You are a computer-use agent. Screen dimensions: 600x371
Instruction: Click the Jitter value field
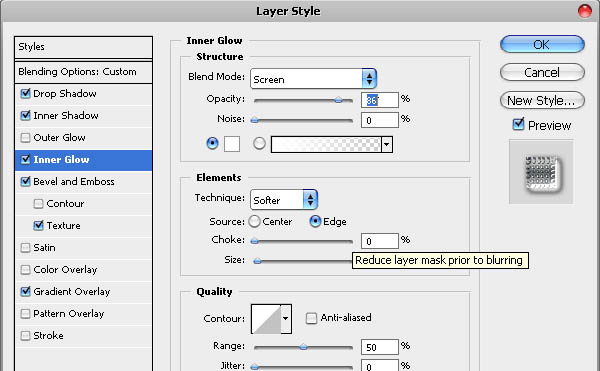click(x=380, y=365)
